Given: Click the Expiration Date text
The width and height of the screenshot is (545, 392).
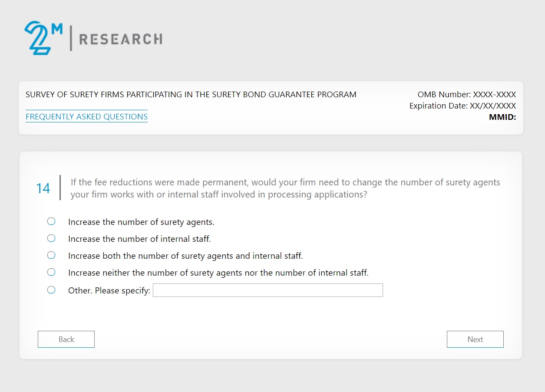Looking at the screenshot, I should (462, 106).
